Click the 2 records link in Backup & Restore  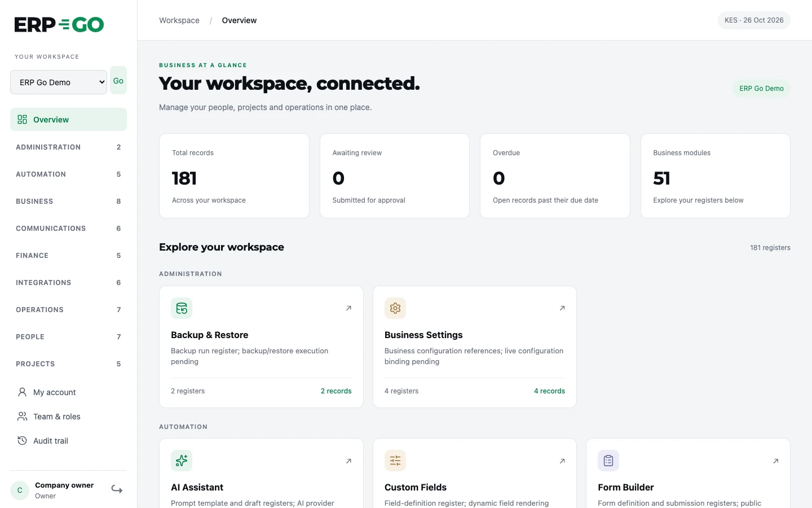click(336, 391)
